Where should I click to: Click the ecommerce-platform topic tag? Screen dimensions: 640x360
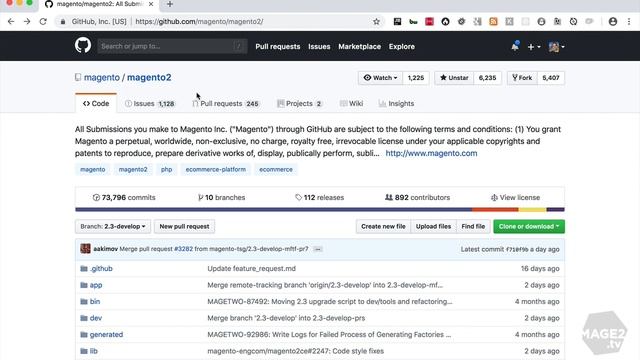[x=216, y=169]
